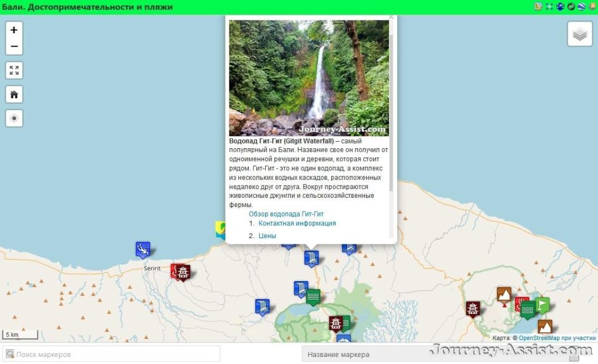Viewport: 598px width, 364px height.
Task: Select the red hot spring marker near Seririt
Action: tap(173, 271)
